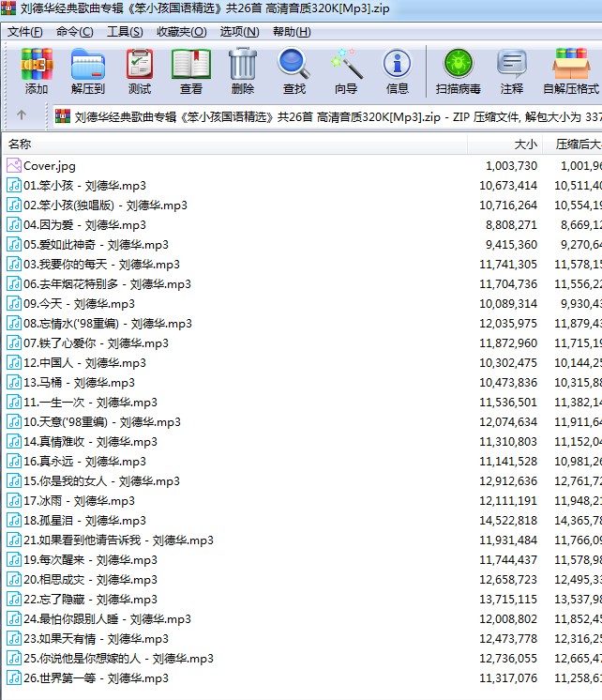Image resolution: width=602 pixels, height=700 pixels.
Task: Click the Comment (注释) icon
Action: pos(511,64)
